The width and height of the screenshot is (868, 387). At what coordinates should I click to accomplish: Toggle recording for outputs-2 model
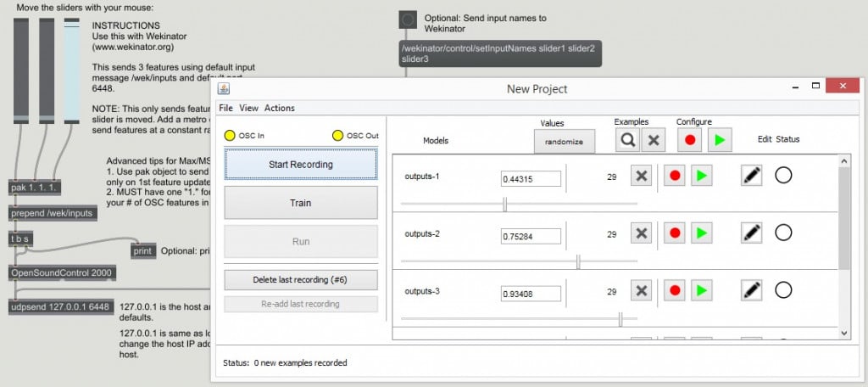pos(675,233)
